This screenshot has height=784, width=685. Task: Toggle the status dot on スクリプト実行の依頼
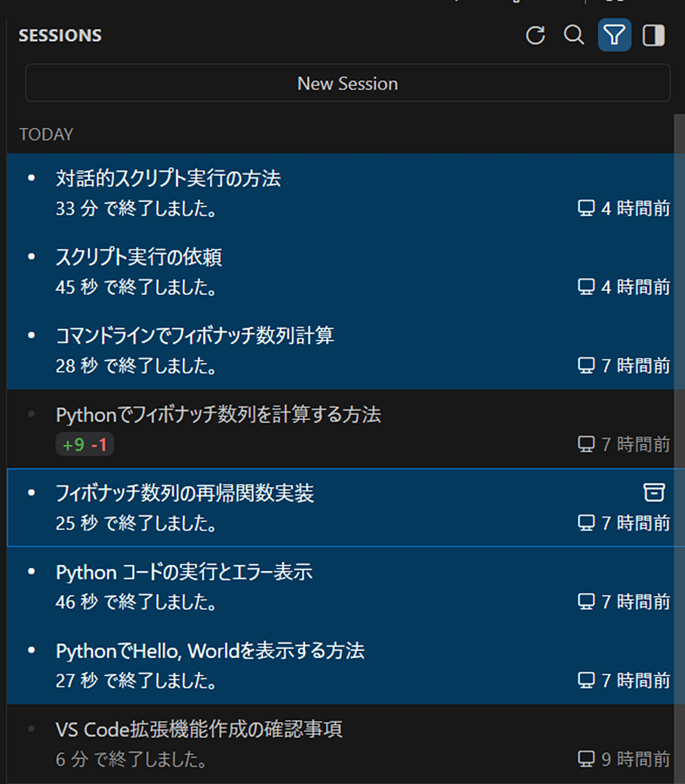[x=31, y=256]
